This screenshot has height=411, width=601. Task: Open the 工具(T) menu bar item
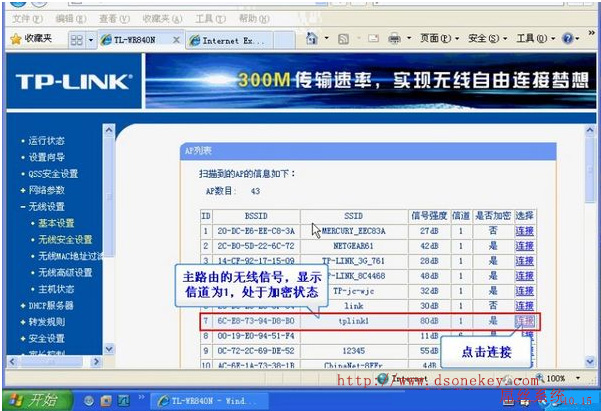pyautogui.click(x=210, y=18)
